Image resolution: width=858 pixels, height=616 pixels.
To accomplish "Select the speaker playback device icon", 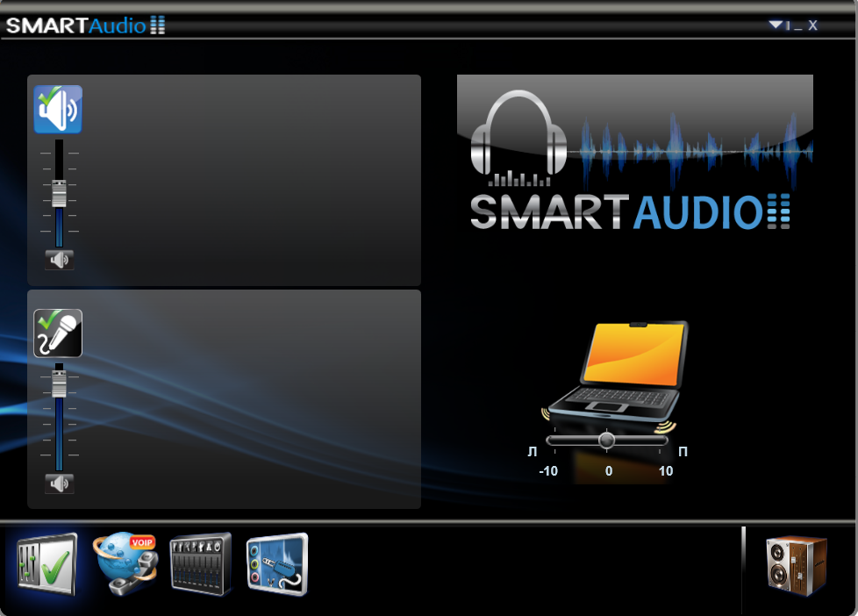I will tap(58, 110).
